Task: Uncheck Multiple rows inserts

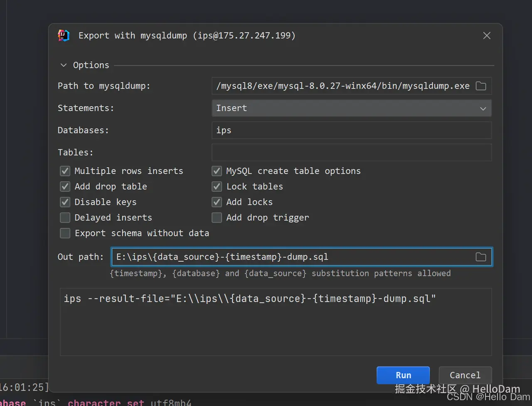Action: [x=65, y=171]
